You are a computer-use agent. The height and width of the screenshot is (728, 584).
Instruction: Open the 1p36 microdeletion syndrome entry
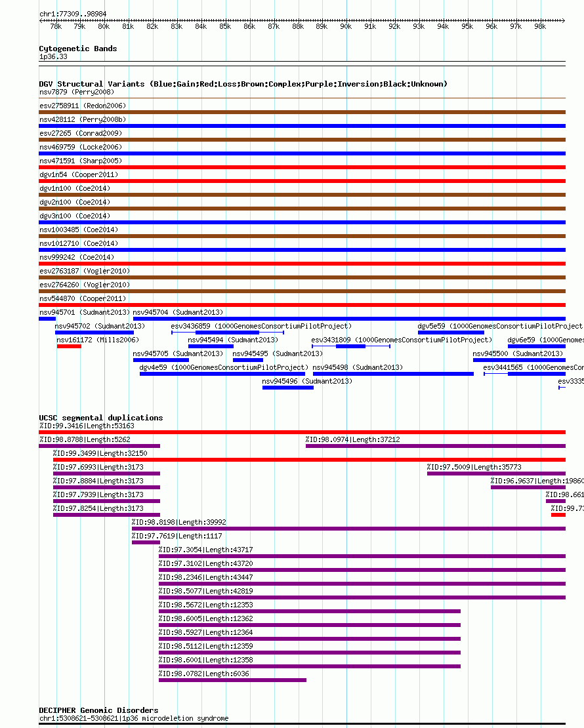(x=134, y=719)
